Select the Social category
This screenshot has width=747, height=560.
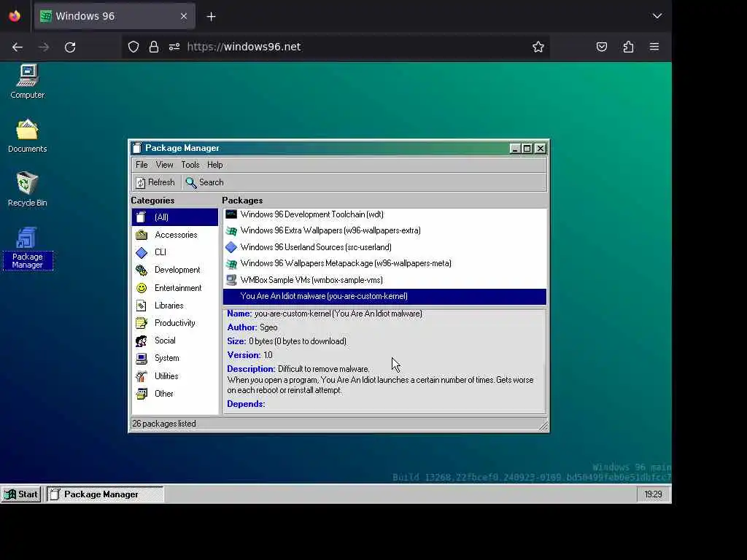click(x=175, y=341)
